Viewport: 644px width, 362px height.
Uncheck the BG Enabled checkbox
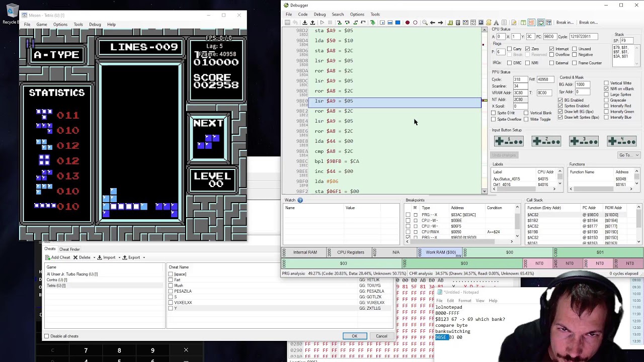pos(560,100)
